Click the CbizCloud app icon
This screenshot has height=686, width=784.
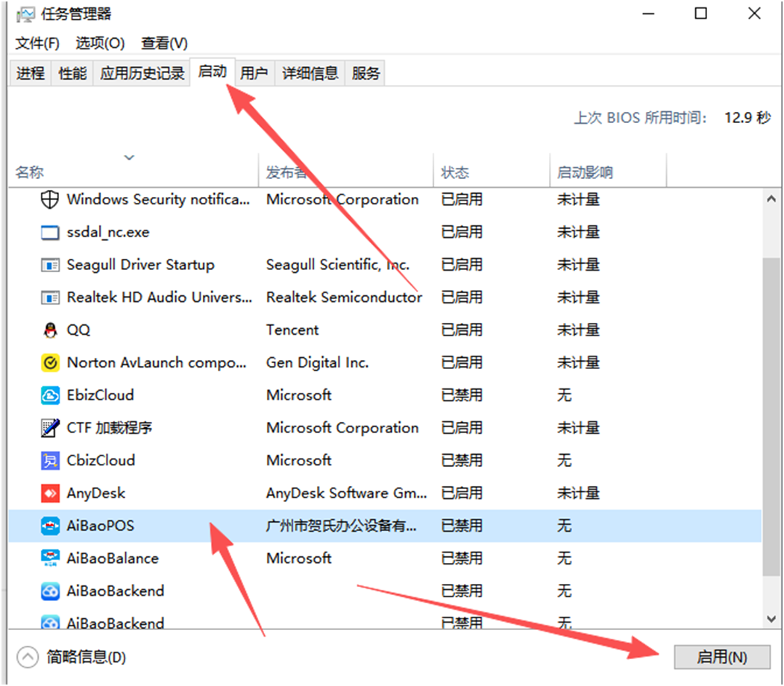49,460
